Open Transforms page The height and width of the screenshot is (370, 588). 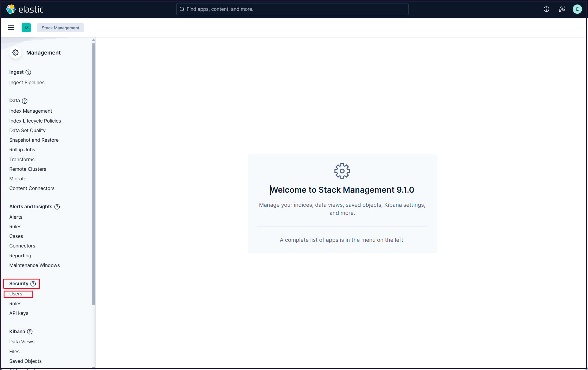click(22, 159)
